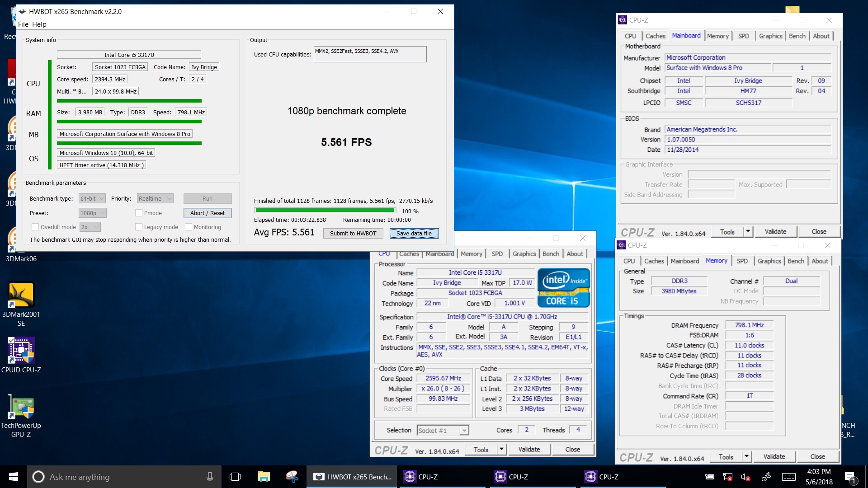Toggle the Pmode checkbox

click(139, 213)
